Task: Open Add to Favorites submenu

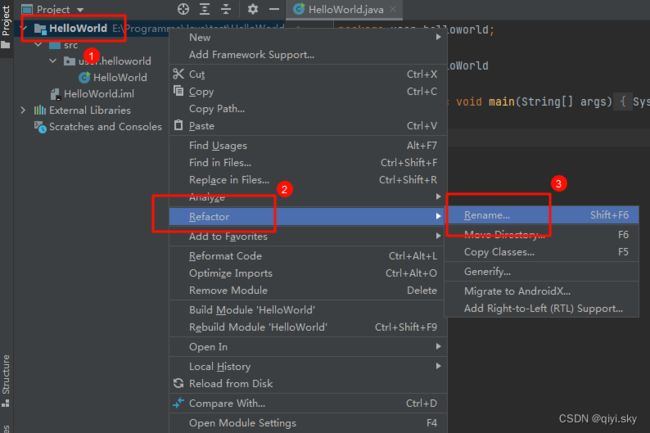Action: click(308, 237)
